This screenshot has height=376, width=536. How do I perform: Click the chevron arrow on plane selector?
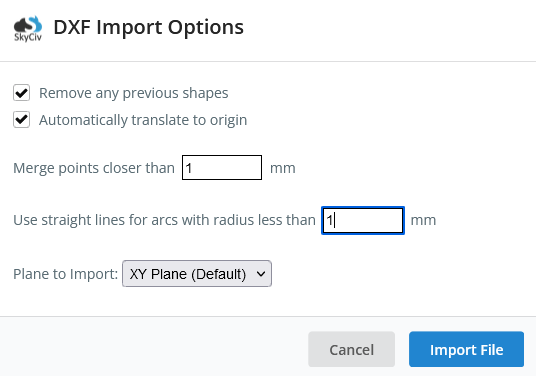coord(261,274)
